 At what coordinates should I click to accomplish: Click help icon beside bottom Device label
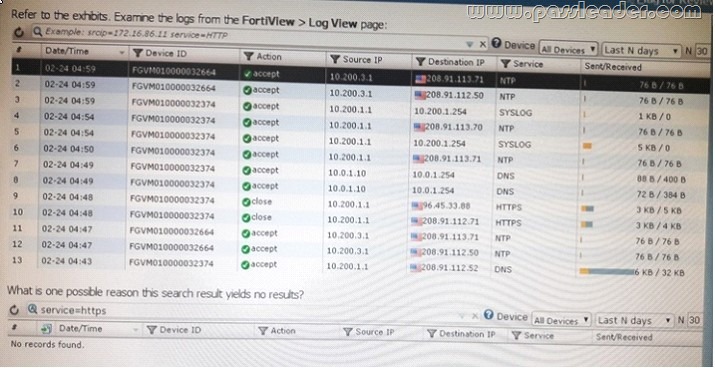[x=489, y=314]
